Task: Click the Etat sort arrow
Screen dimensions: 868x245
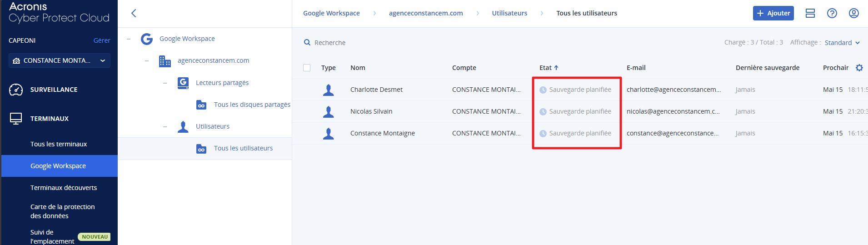Action: [x=556, y=68]
